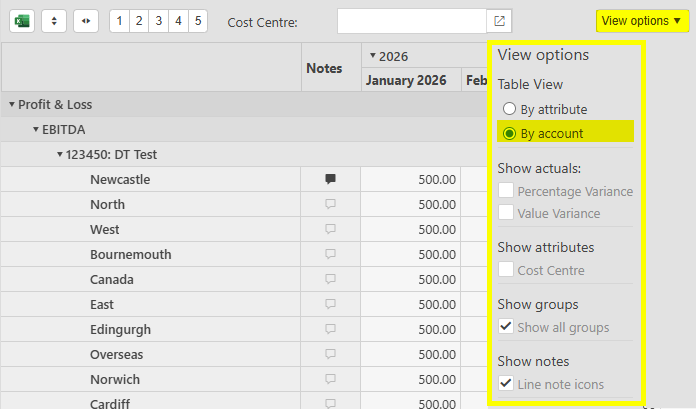The height and width of the screenshot is (409, 696).
Task: Select the By attribute radio button
Action: pos(510,109)
